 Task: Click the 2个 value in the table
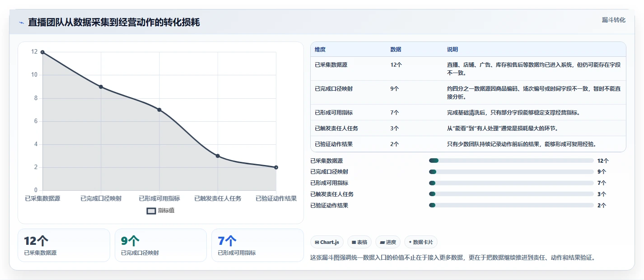click(x=395, y=144)
